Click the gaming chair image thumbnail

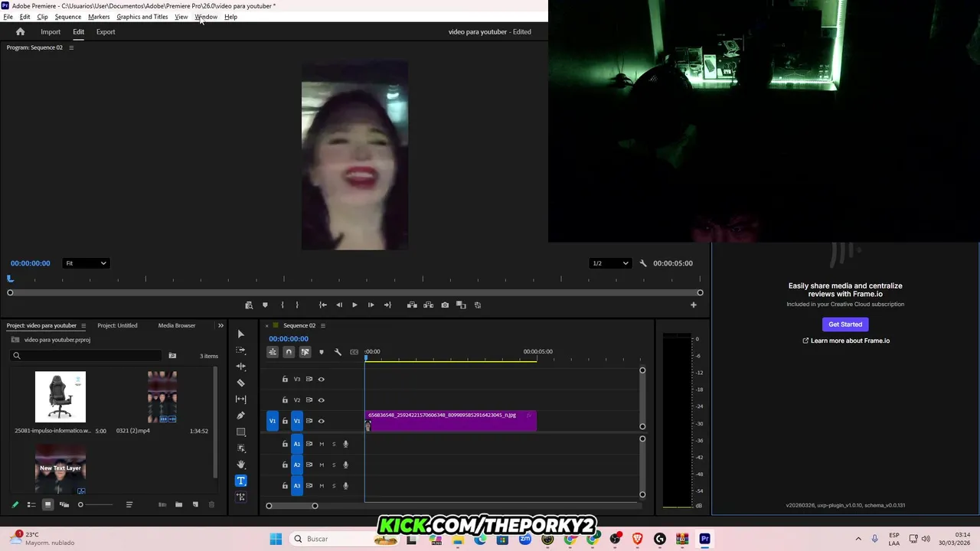[60, 396]
